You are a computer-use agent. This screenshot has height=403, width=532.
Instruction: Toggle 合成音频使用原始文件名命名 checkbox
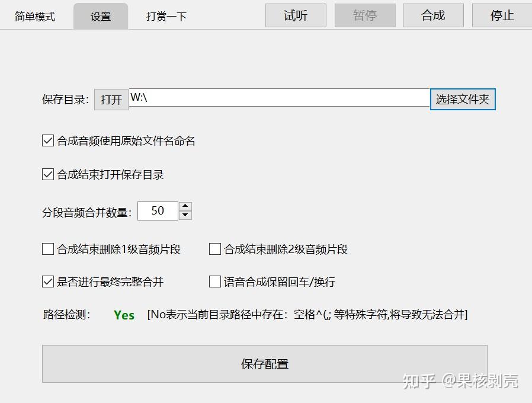[47, 140]
